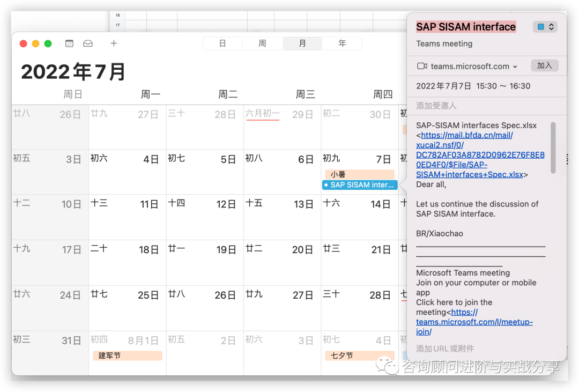Click the 3日 Sunday date cell
579x392 pixels.
[50, 172]
